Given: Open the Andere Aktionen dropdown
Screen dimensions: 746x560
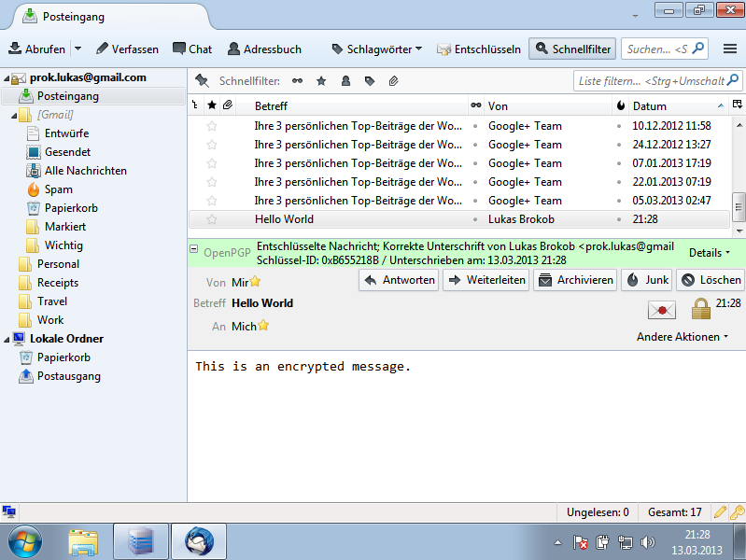Looking at the screenshot, I should tap(683, 336).
